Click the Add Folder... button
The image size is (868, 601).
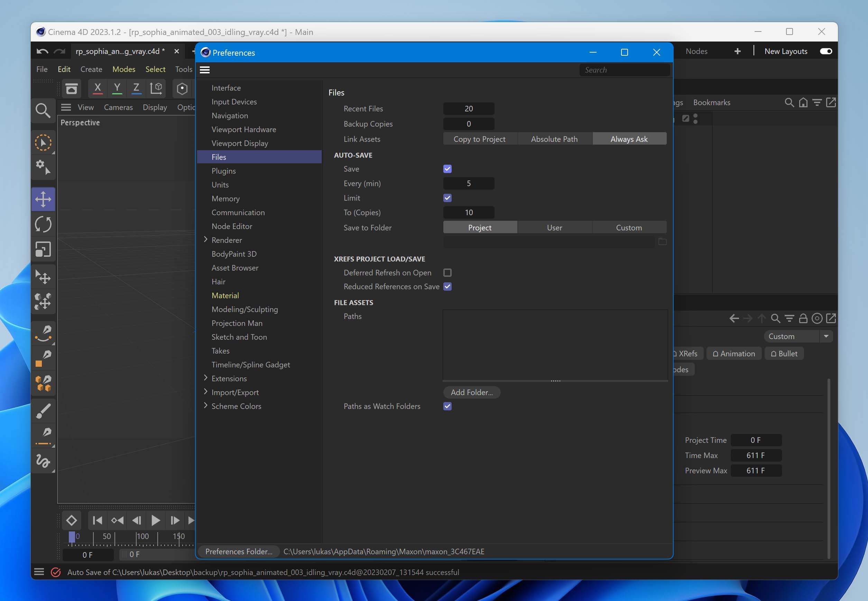472,392
